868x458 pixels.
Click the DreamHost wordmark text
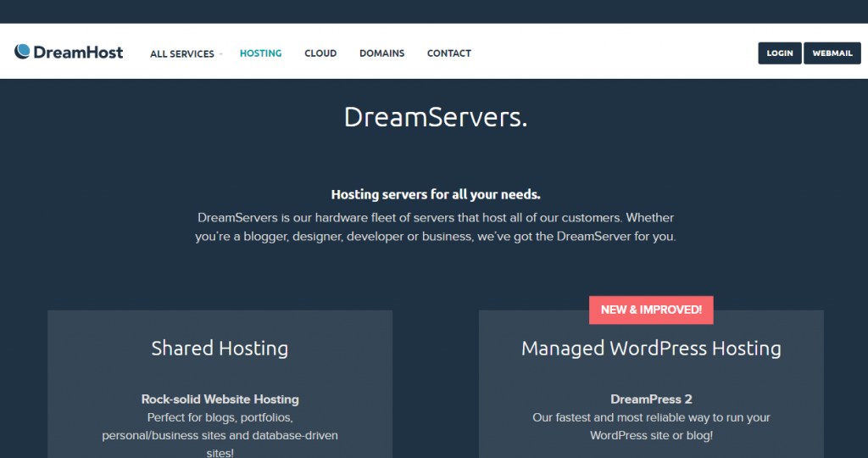tap(78, 53)
